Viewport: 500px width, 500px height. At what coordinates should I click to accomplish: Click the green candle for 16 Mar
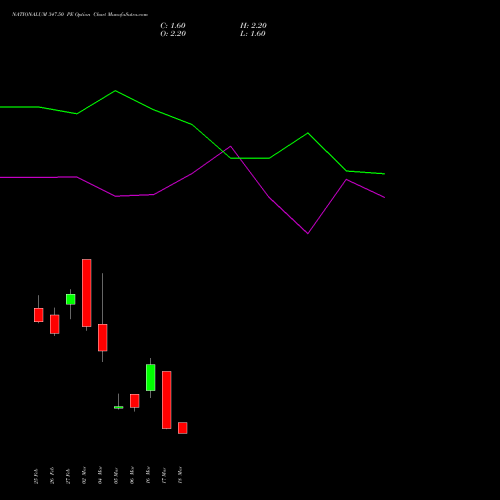[151, 377]
